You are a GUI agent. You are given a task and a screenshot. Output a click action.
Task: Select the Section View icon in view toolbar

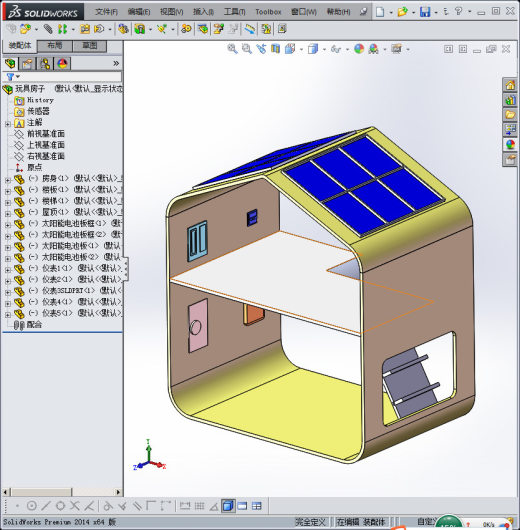[276, 49]
